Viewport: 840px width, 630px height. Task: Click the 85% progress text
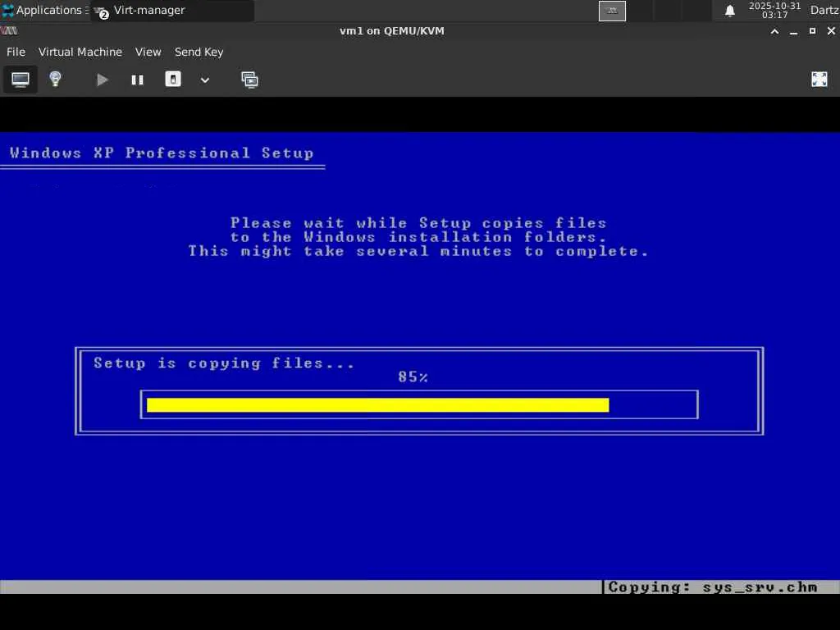[x=413, y=377]
